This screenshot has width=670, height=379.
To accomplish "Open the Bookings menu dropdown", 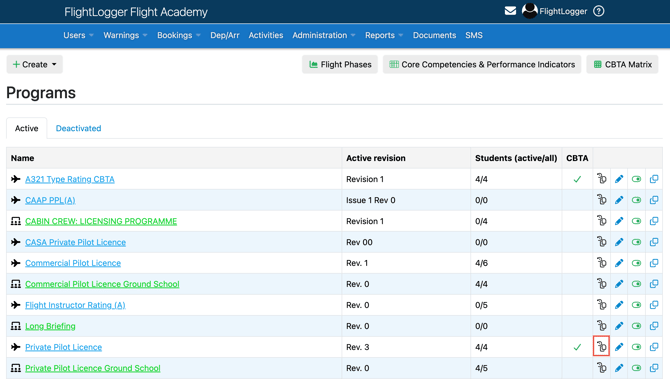I will point(179,35).
